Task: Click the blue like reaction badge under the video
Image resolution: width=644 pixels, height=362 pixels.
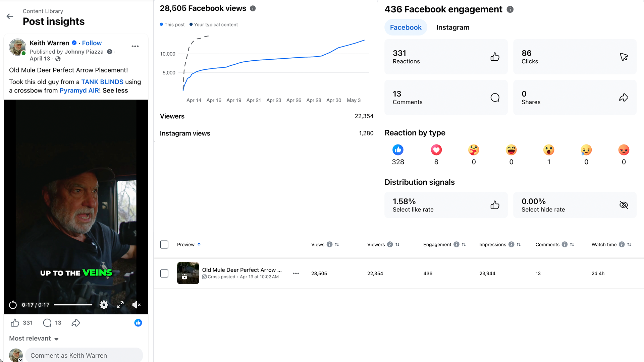Action: coord(138,323)
